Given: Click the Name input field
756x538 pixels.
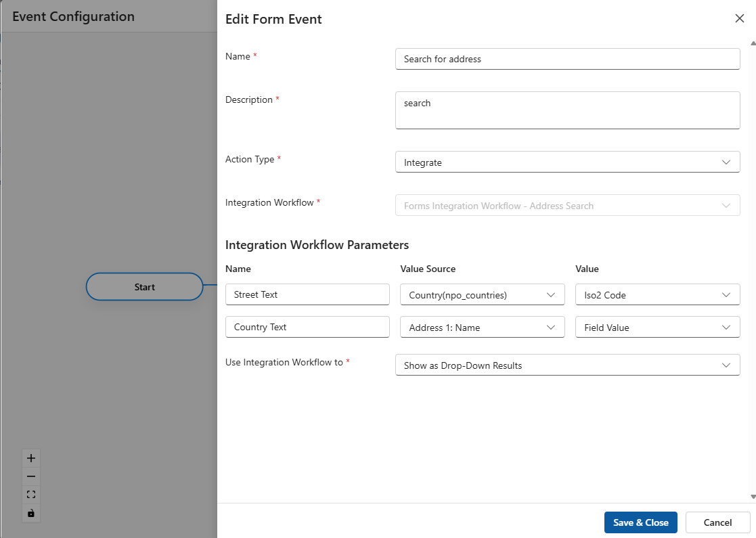Looking at the screenshot, I should tap(567, 59).
